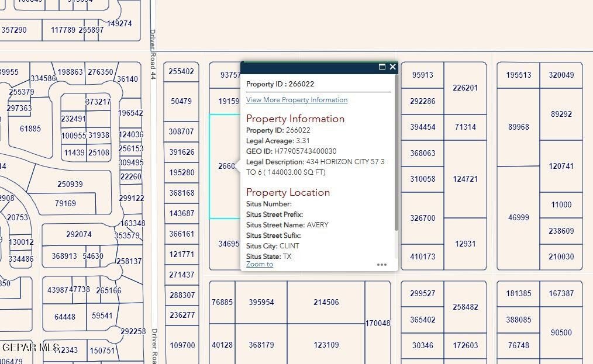Select parcel 271437
Image resolution: width=593 pixels, height=364 pixels.
[181, 275]
